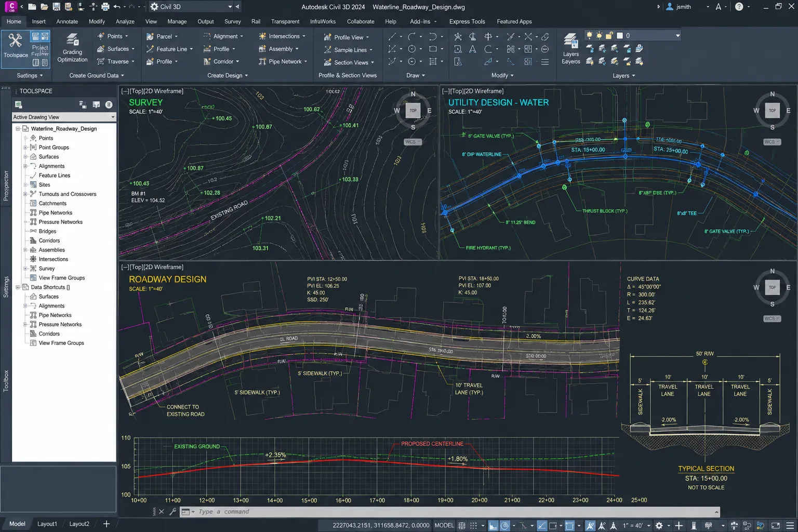Image resolution: width=798 pixels, height=532 pixels.
Task: Select the Assembly tool in Create Design
Action: (278, 49)
